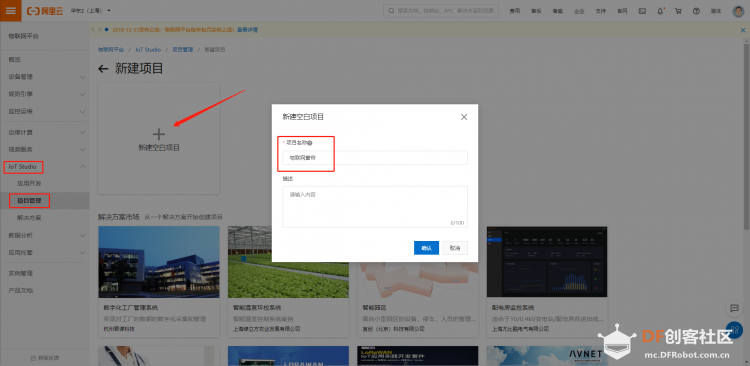Image resolution: width=750 pixels, height=366 pixels.
Task: Expand 边缘计算 in the sidebar
Action: [44, 132]
